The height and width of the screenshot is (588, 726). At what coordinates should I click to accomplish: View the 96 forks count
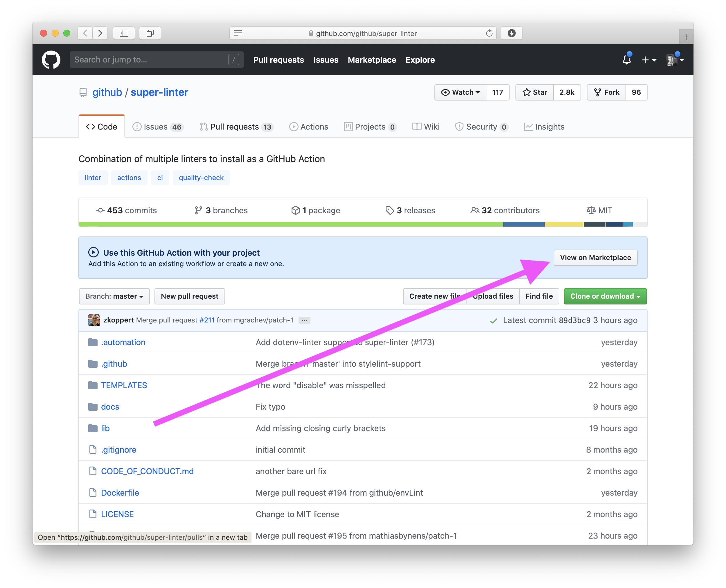point(636,92)
